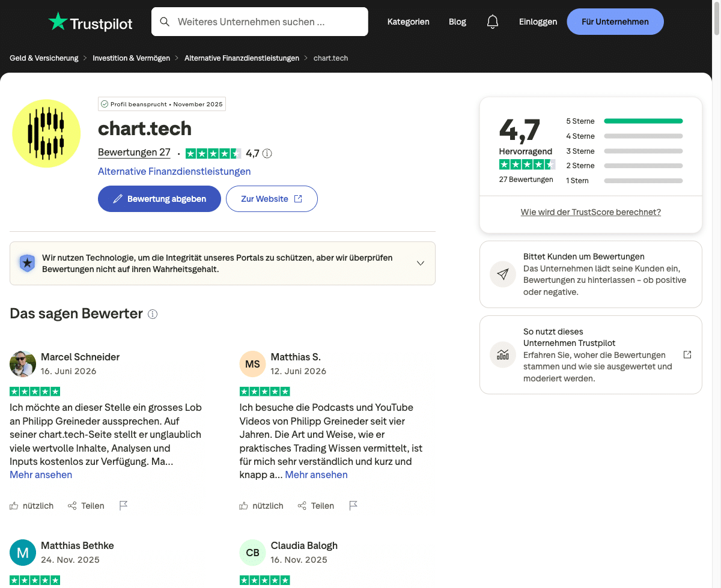Filter reviews by 5 Sterne
721x588 pixels.
[624, 121]
